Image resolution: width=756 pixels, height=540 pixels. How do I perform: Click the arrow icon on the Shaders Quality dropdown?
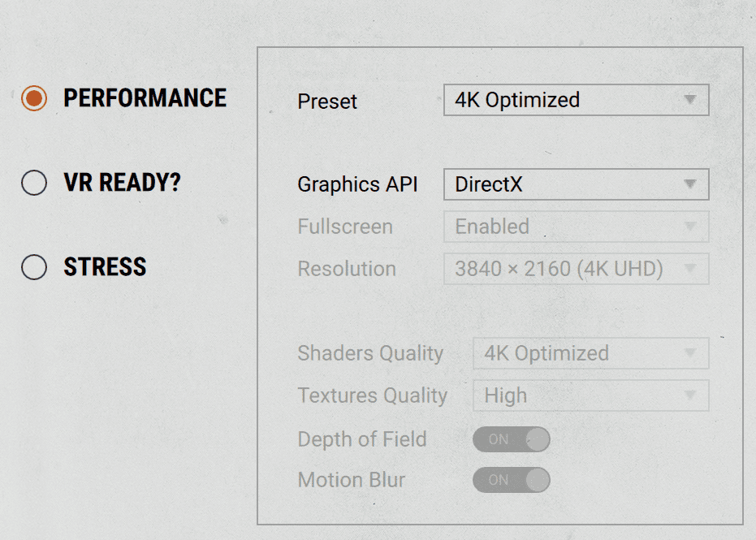(690, 353)
